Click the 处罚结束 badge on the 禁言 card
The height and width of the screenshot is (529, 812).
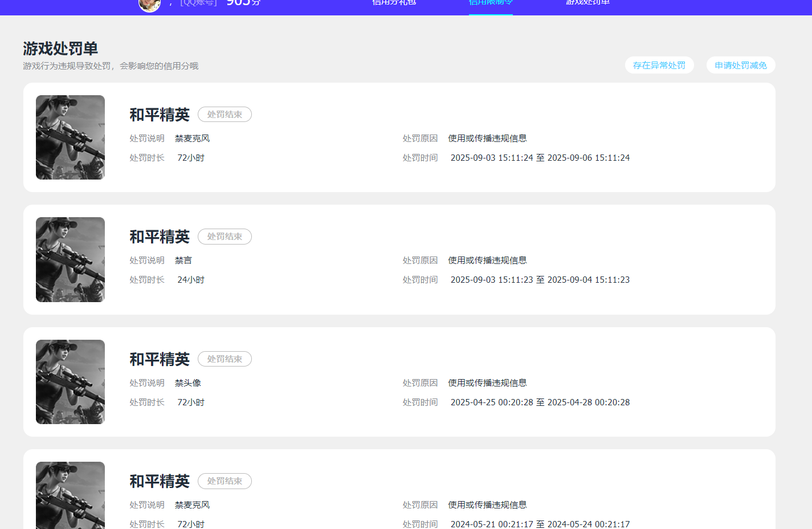click(225, 237)
